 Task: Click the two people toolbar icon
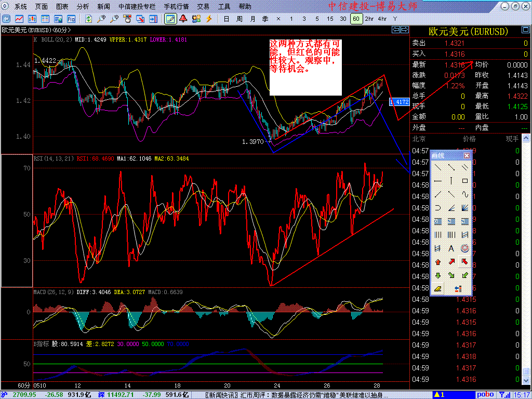196,19
